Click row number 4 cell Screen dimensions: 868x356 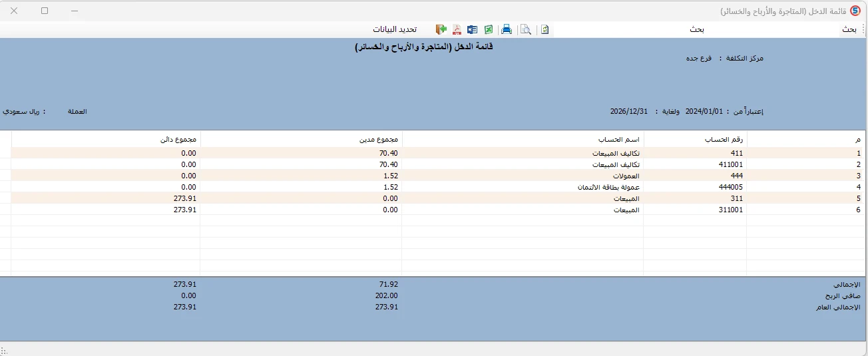[x=806, y=187]
